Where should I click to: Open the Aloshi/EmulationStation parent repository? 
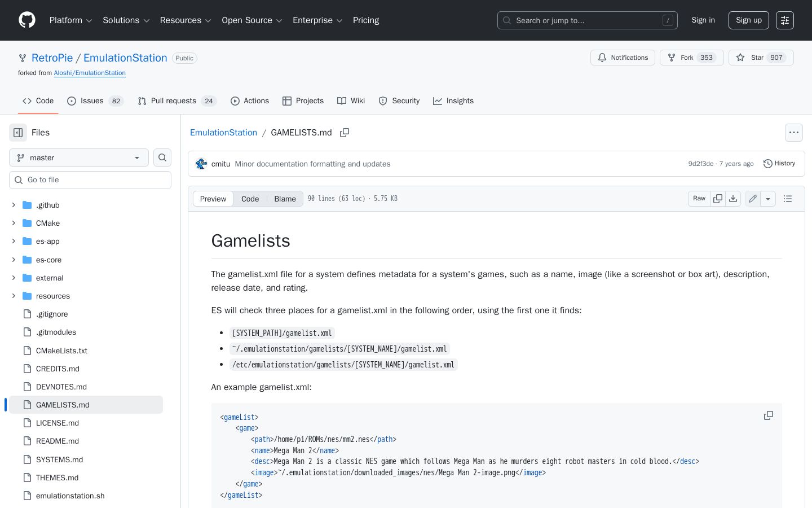(x=90, y=73)
